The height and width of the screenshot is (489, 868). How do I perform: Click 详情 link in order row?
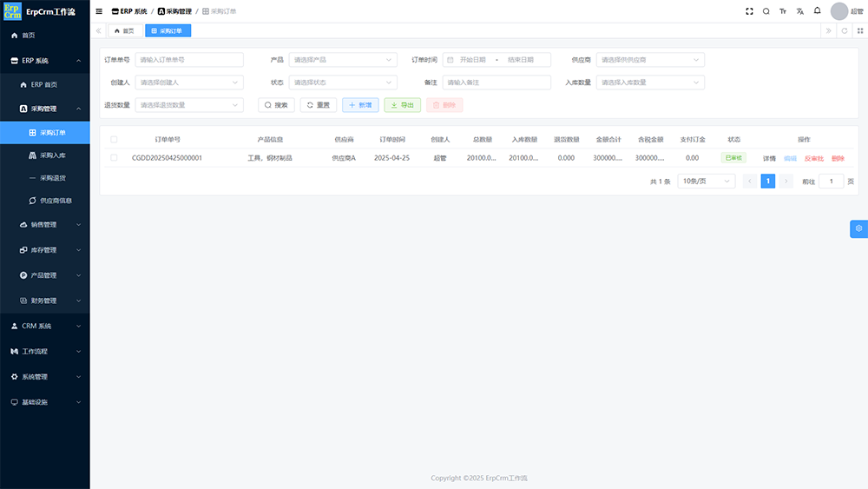769,158
